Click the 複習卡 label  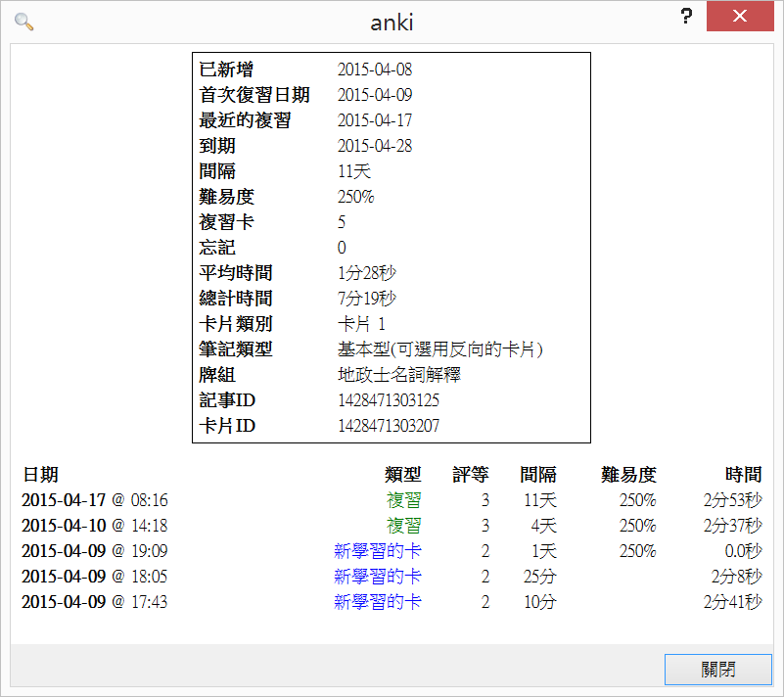[226, 222]
